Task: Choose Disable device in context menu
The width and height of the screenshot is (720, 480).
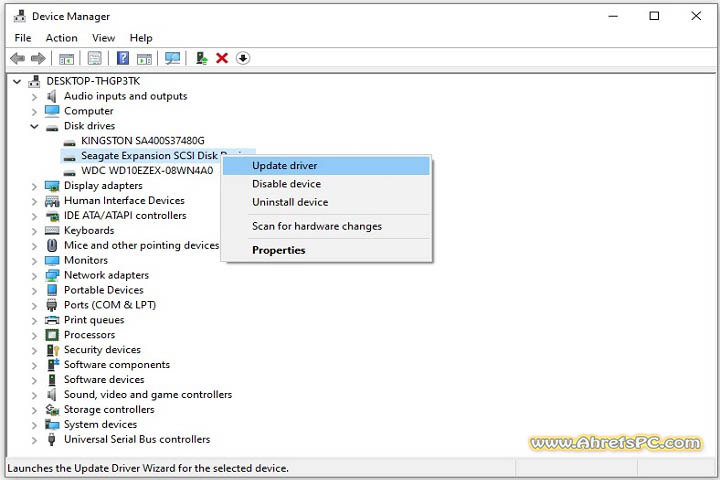Action: [326, 184]
